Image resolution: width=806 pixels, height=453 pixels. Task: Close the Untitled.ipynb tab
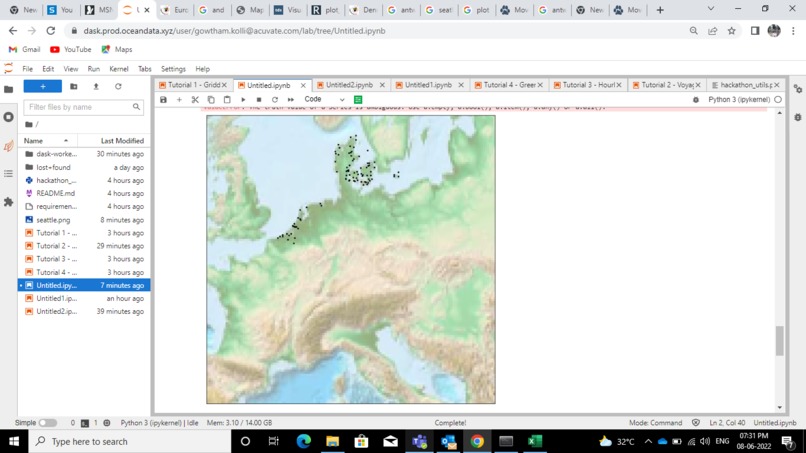click(303, 85)
